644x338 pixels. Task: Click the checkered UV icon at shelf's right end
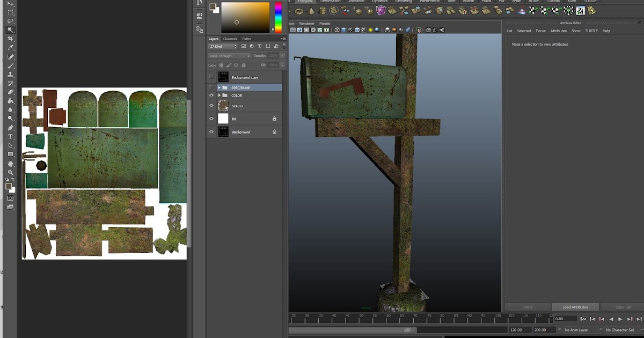click(x=580, y=10)
